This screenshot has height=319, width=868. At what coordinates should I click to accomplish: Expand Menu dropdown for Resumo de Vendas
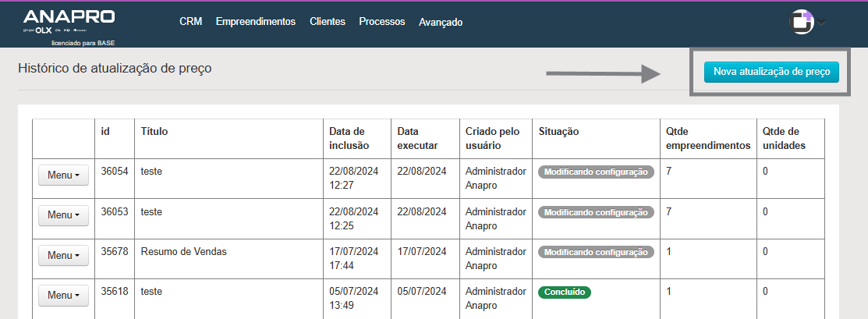click(x=63, y=256)
